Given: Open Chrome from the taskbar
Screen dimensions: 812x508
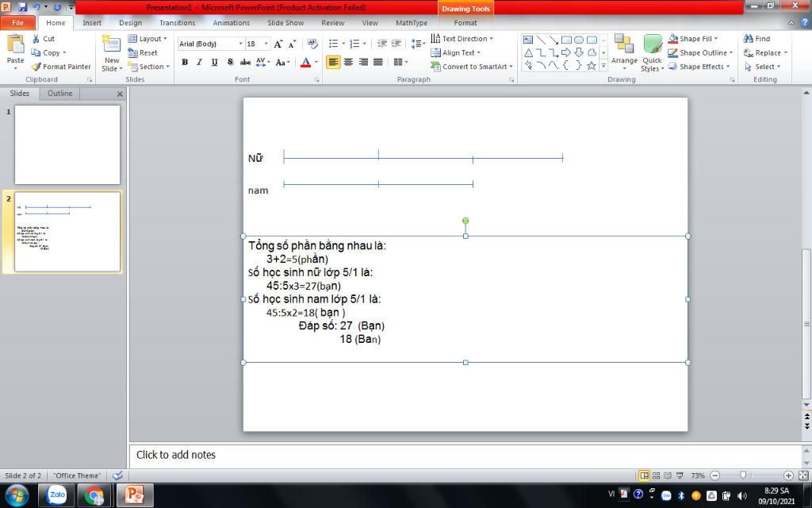Looking at the screenshot, I should (x=94, y=495).
